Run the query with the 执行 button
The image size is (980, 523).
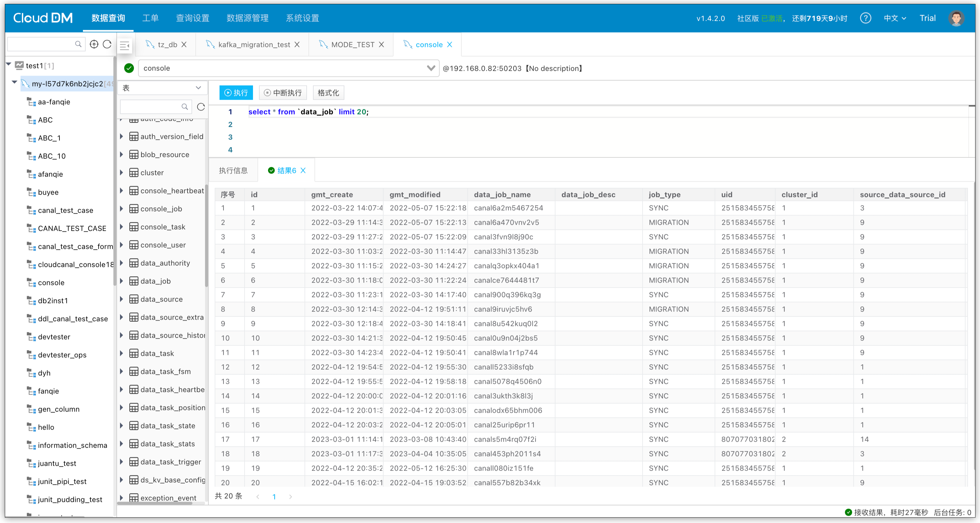pos(236,93)
